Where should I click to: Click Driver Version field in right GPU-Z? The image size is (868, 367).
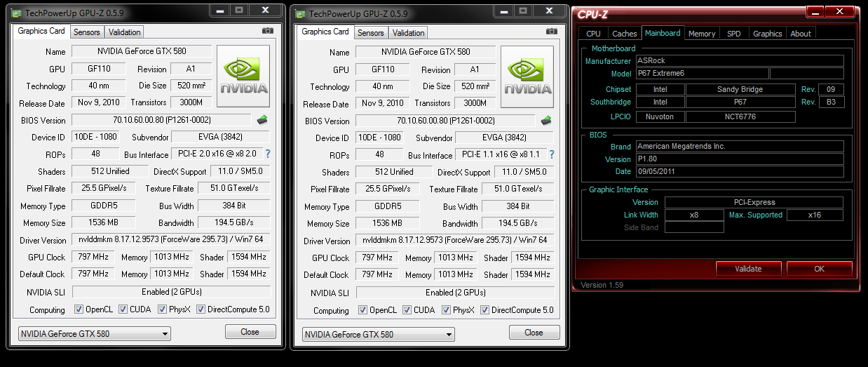[x=456, y=241]
